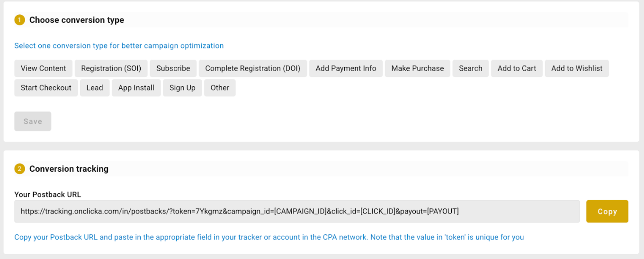Select the Search conversion type
644x259 pixels.
[x=471, y=68]
